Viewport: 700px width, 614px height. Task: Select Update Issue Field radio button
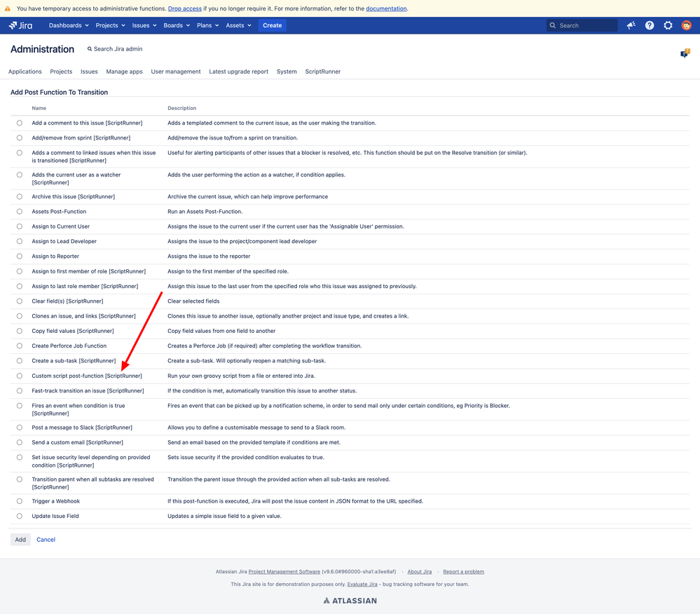(20, 516)
